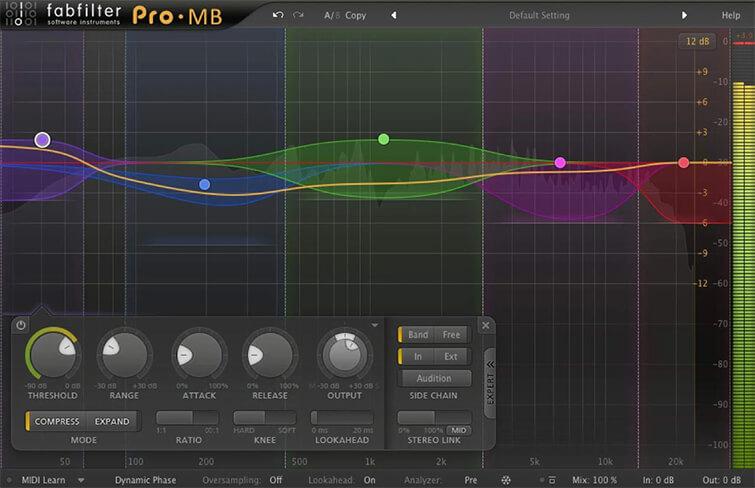Expand the EXPERT side panel
755x488 pixels.
pos(490,383)
